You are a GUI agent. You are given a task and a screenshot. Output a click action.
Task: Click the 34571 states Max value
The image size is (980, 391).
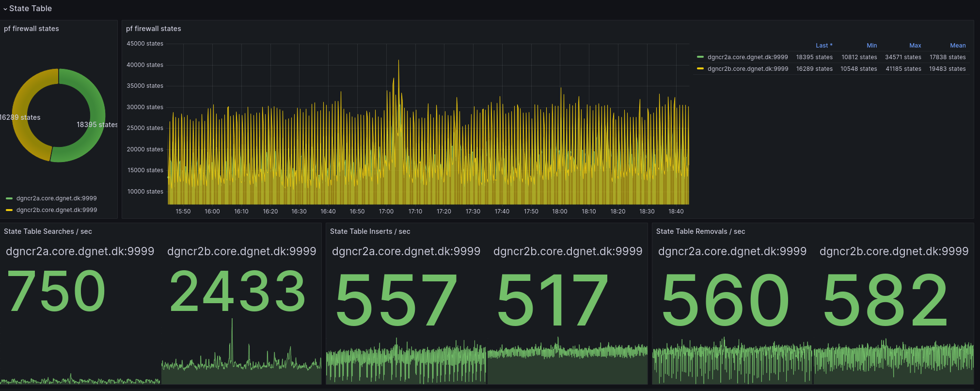click(903, 57)
